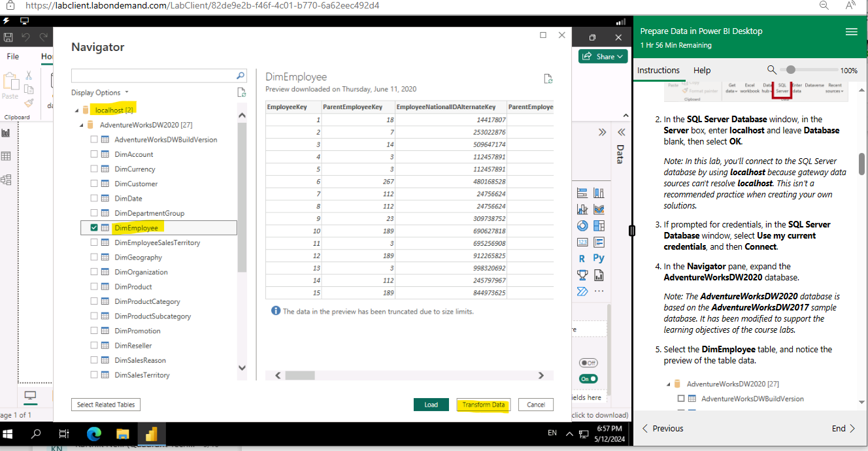
Task: Click the refresh icon beside Display Options
Action: (x=241, y=92)
